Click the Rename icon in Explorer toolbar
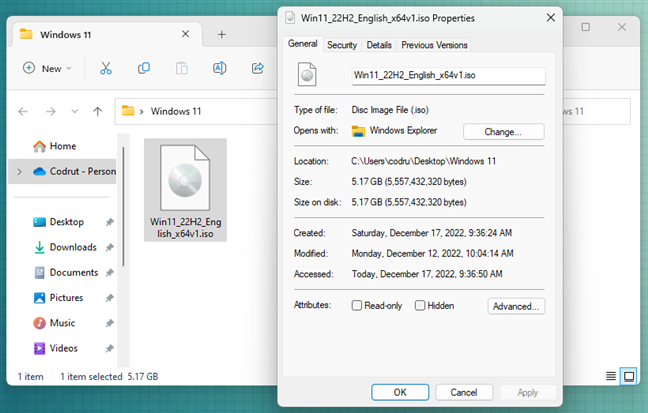Viewport: 648px width, 413px height. [219, 68]
